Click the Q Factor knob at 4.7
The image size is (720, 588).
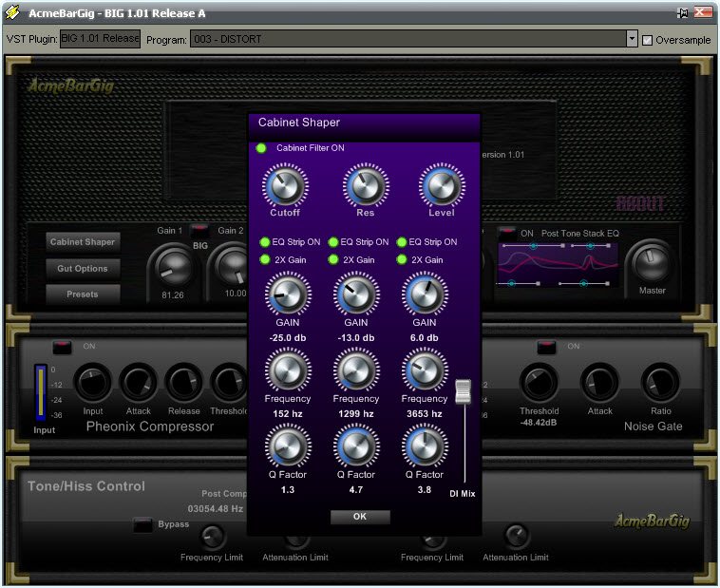(x=356, y=446)
